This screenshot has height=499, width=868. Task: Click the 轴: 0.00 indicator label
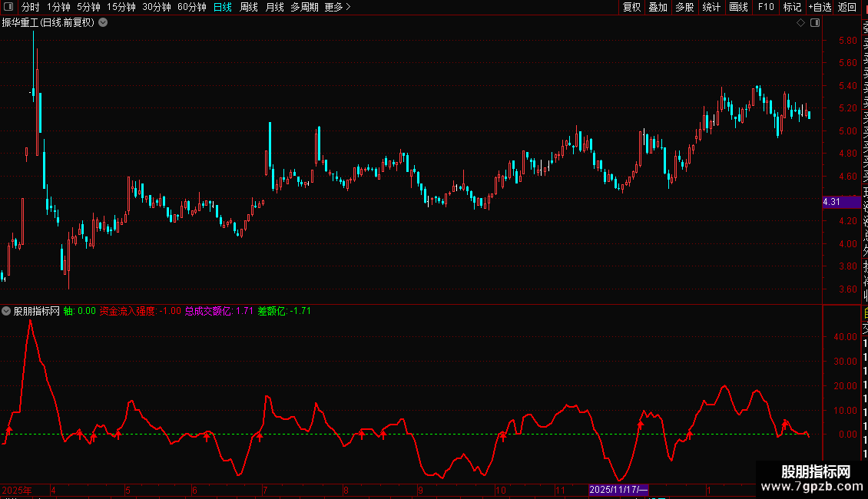pyautogui.click(x=80, y=311)
